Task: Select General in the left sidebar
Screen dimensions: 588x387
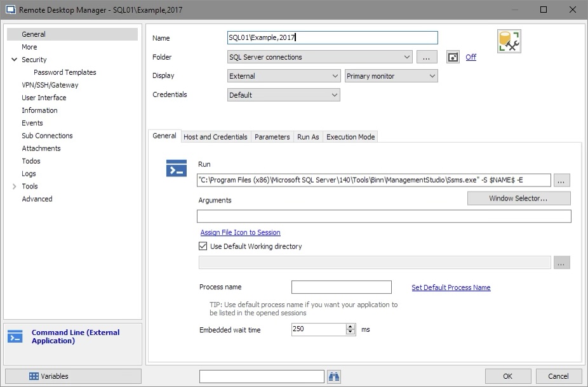Action: 72,34
